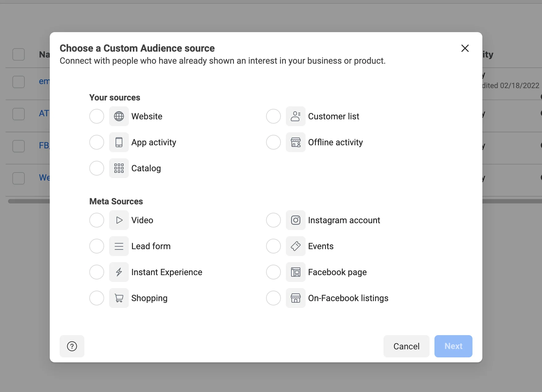Click the Offline activity store icon
The image size is (542, 392).
[296, 142]
